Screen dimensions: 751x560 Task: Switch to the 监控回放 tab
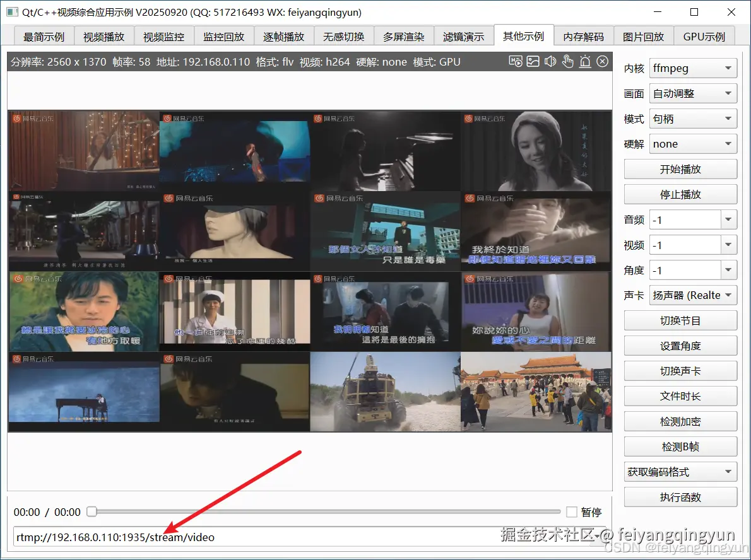tap(223, 37)
